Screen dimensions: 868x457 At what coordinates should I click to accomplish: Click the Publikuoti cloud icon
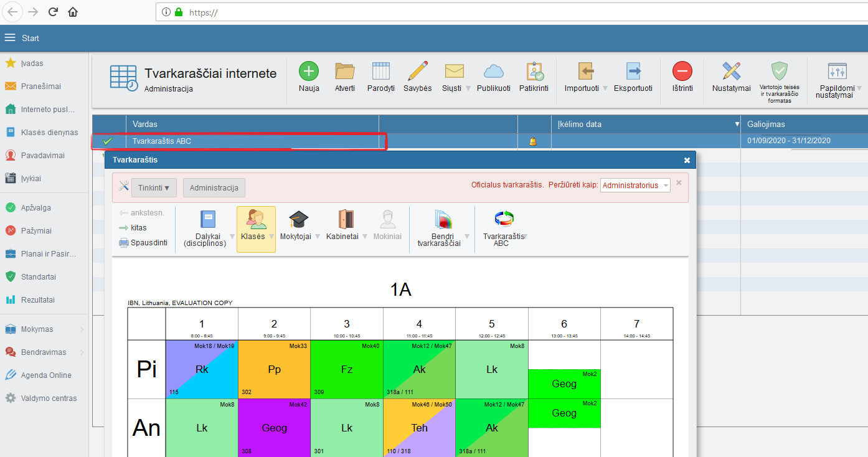[493, 72]
